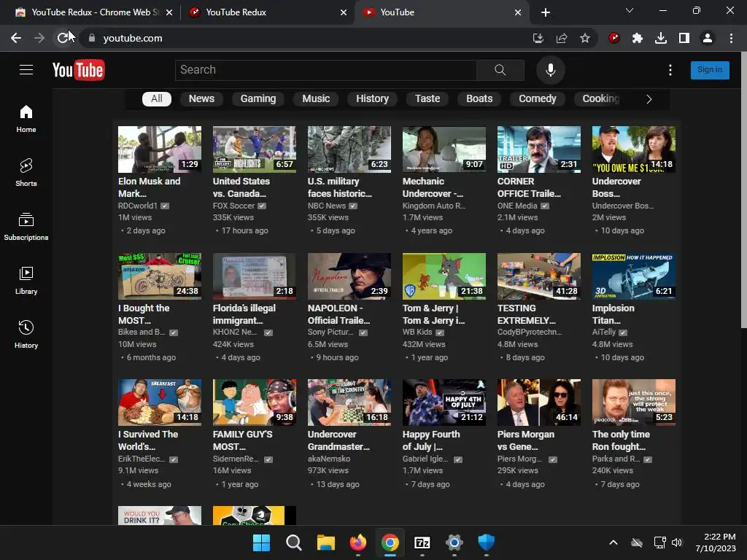Close the Chrome Web Store tab
747x560 pixels.
pos(169,12)
